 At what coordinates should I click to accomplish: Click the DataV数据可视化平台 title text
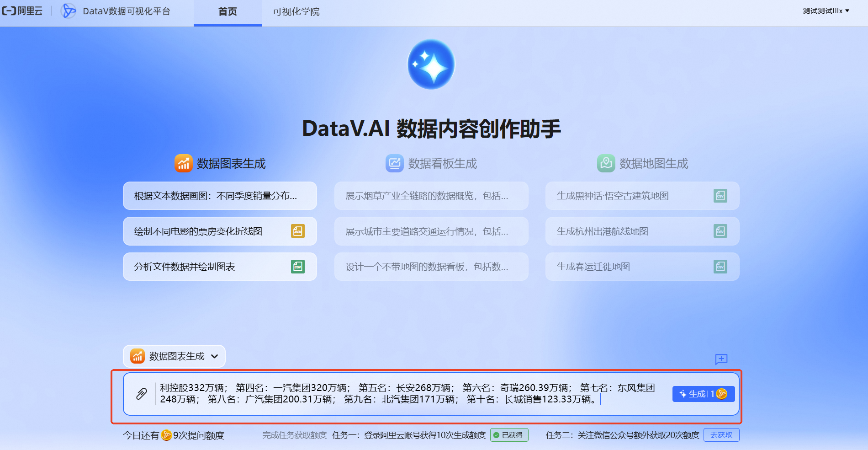[x=127, y=11]
